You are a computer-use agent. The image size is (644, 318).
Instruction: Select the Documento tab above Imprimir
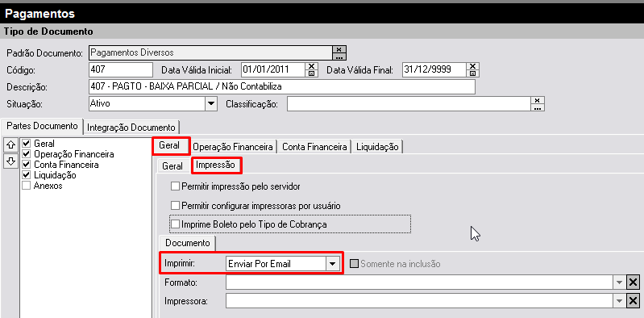coord(188,243)
